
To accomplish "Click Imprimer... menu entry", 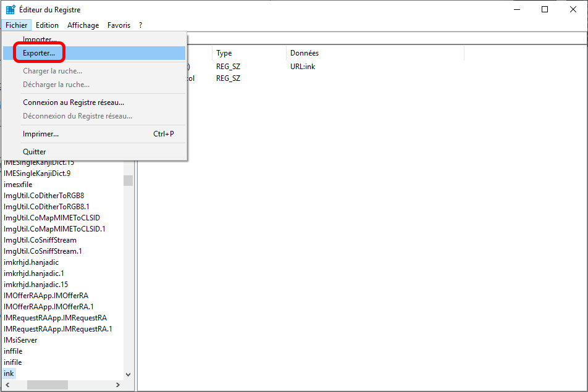I will (41, 134).
